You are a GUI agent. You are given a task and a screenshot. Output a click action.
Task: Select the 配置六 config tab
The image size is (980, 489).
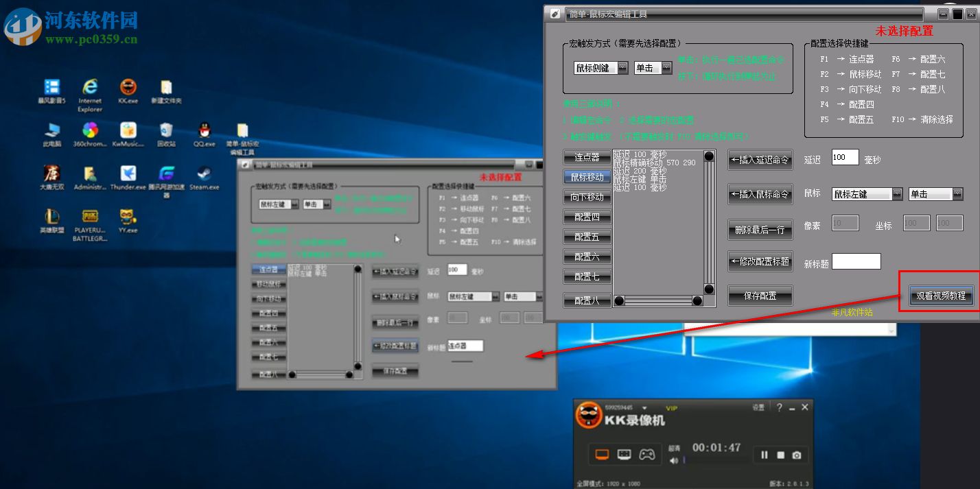pos(587,257)
